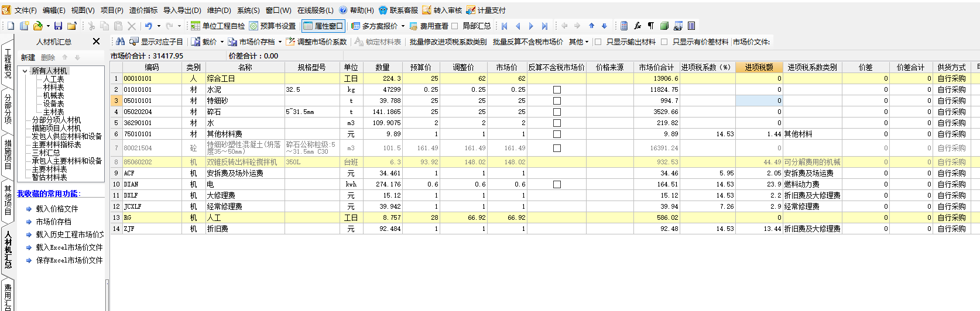Click 显示对应子目 button
The width and height of the screenshot is (980, 311).
tap(156, 42)
